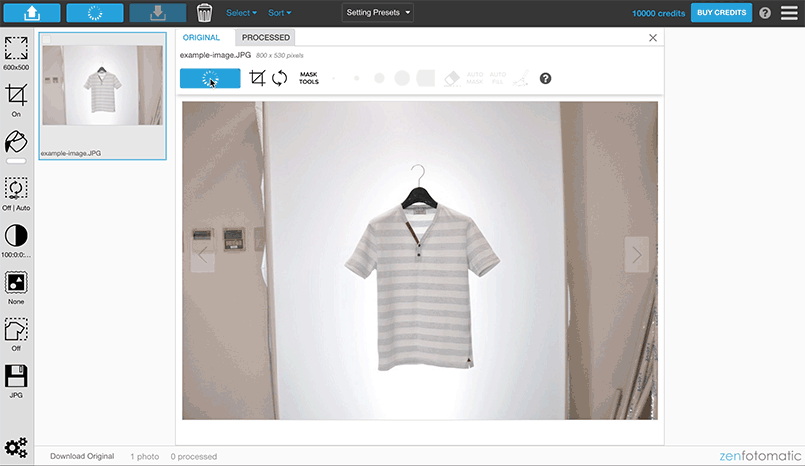Viewport: 805px width, 466px height.
Task: Toggle the Off | Auto sidebar option
Action: [16, 189]
